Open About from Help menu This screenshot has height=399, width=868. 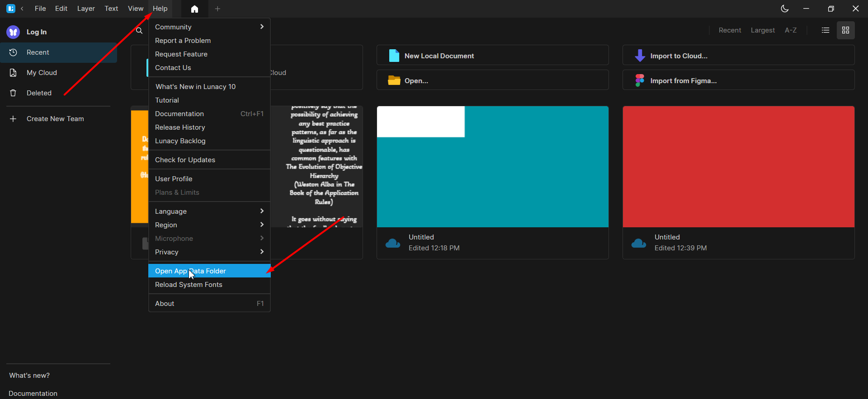pyautogui.click(x=209, y=304)
